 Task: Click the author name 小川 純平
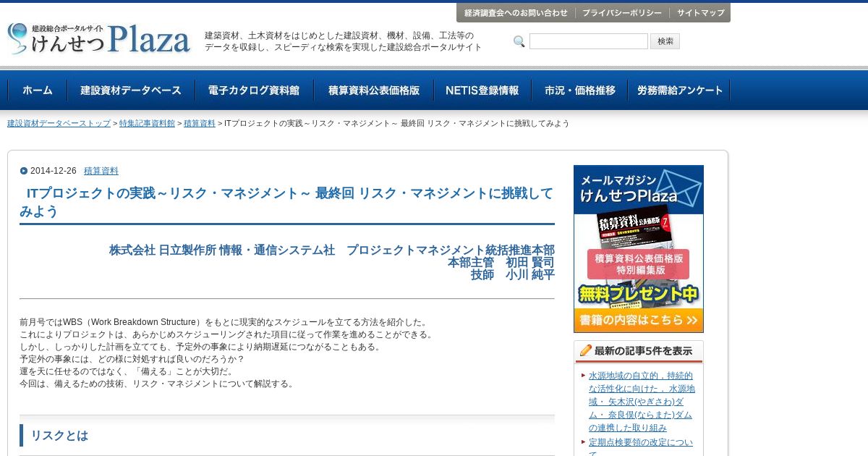coord(530,275)
